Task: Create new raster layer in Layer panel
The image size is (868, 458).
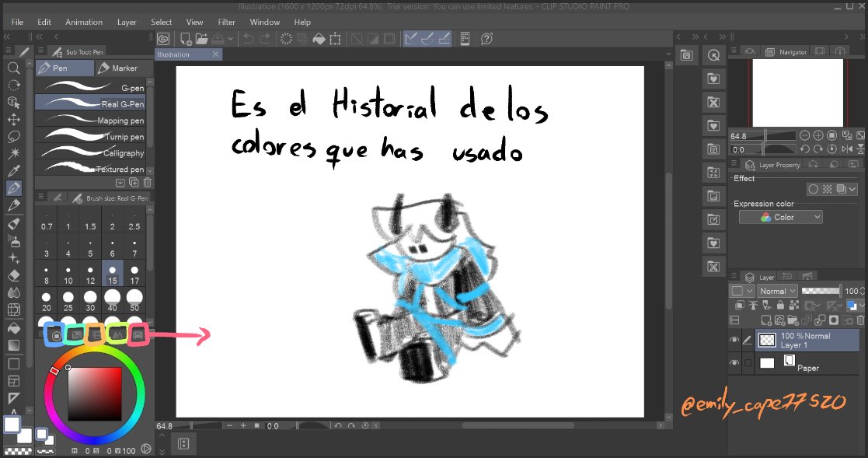Action: click(x=766, y=320)
